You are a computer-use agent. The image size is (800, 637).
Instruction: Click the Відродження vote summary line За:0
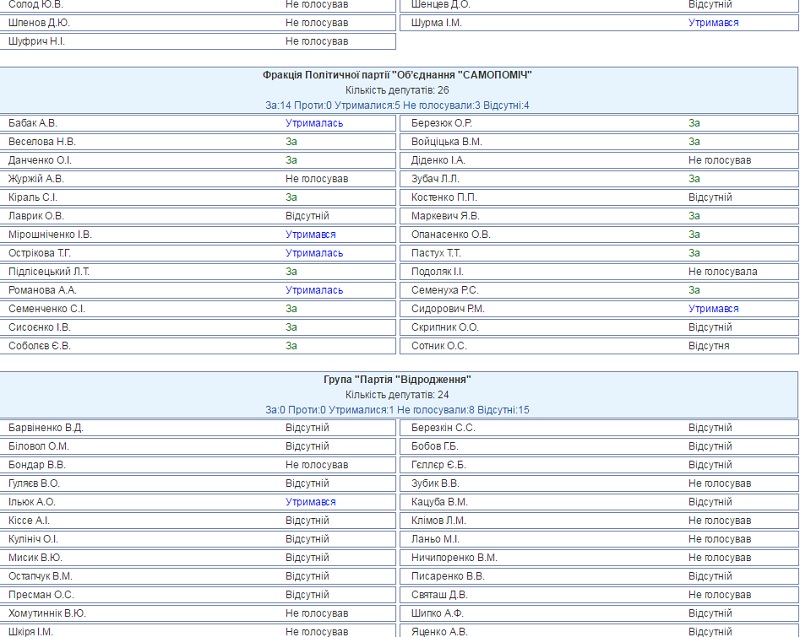[x=397, y=410]
